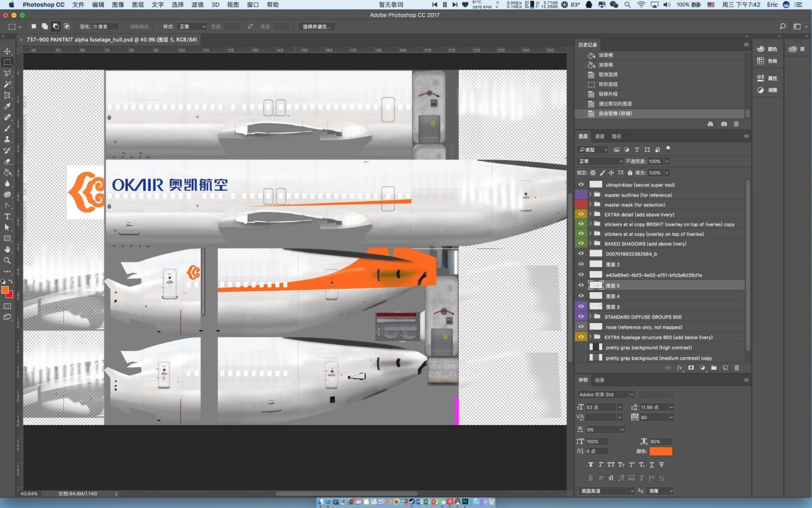The height and width of the screenshot is (508, 812).
Task: Click the 选择并遮住 button
Action: (x=317, y=26)
